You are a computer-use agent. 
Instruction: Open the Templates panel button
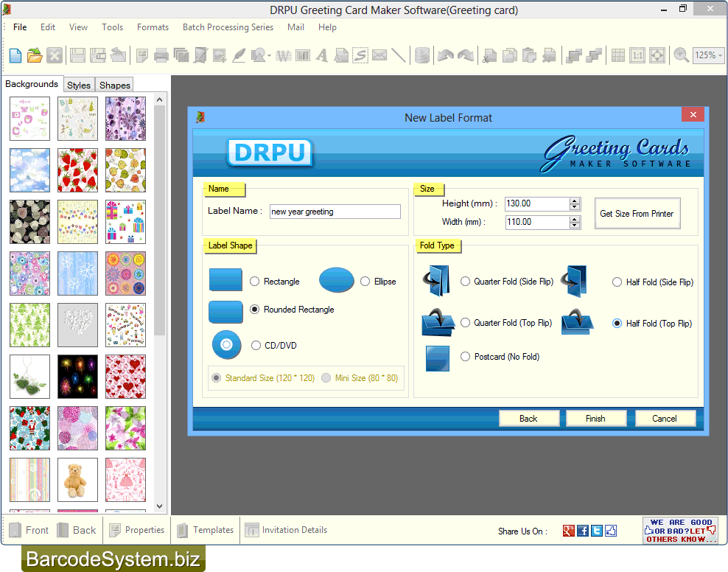[x=206, y=530]
